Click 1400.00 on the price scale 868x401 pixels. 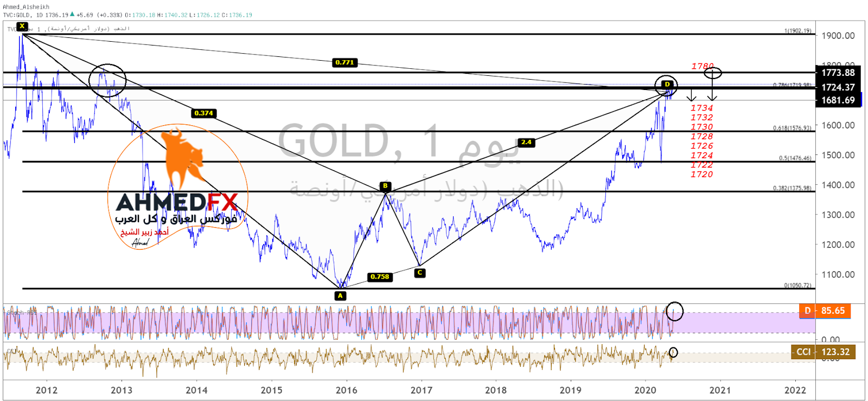click(838, 185)
